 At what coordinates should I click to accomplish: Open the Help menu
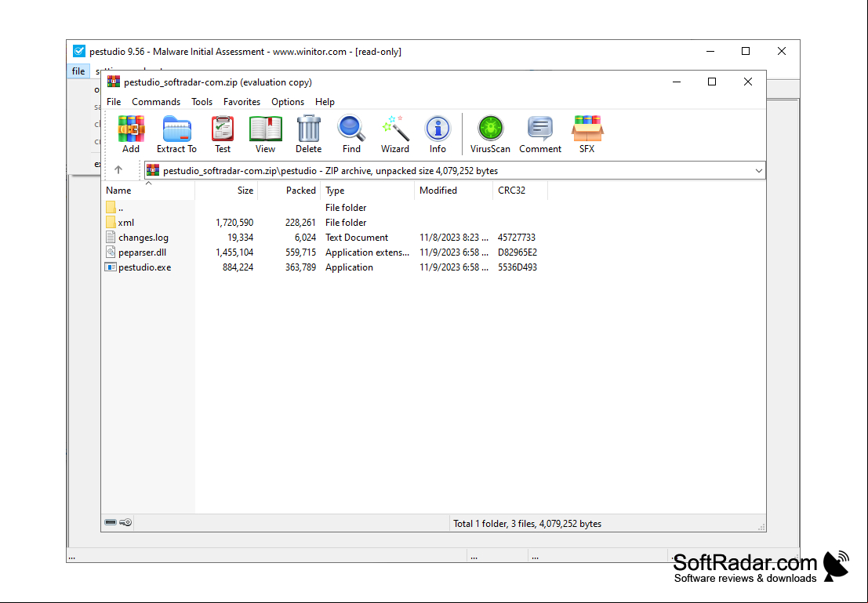(325, 102)
